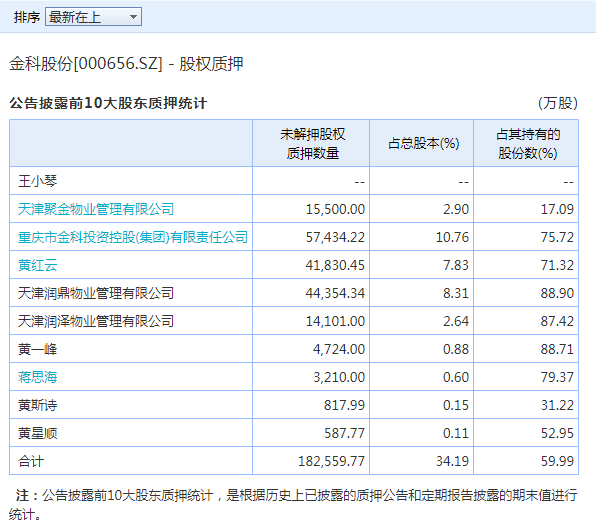Click the value 4,724.00
Screen dimensions: 596x529
pos(339,349)
